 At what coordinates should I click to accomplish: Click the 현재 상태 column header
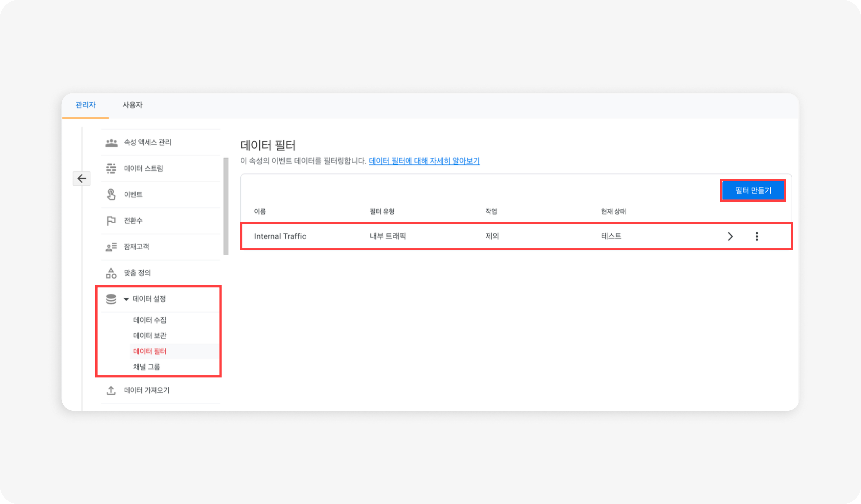pos(613,211)
